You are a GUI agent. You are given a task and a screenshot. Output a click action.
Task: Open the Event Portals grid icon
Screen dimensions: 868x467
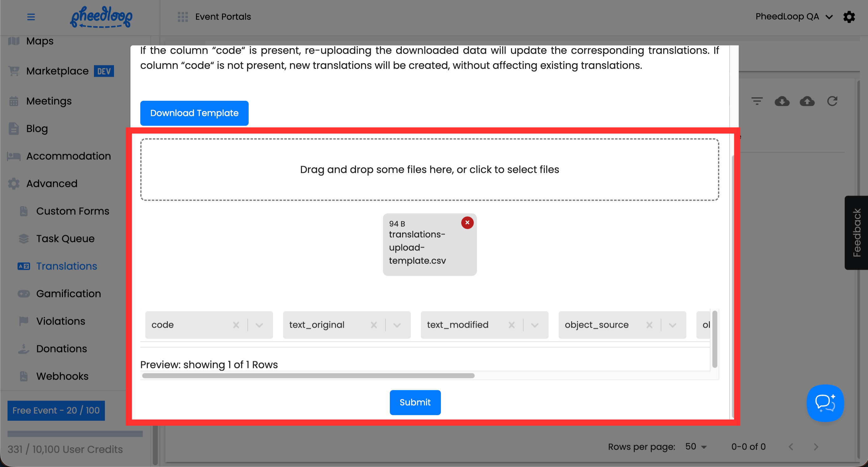[x=183, y=17]
